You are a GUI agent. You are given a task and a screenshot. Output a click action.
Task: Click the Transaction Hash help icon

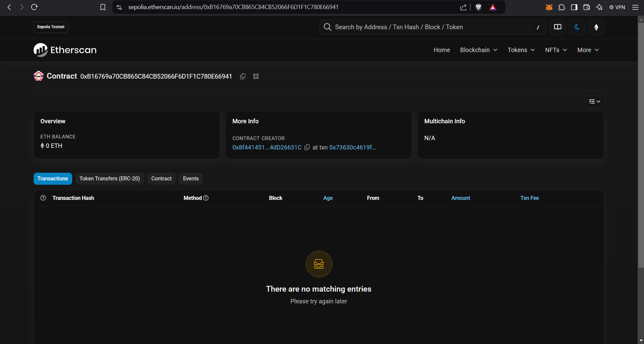(x=43, y=198)
